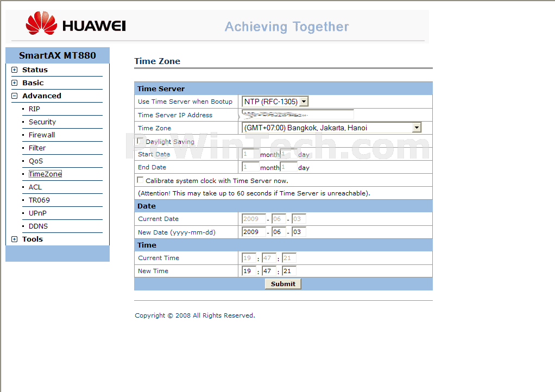This screenshot has height=392, width=555.
Task: Click the New Date month field
Action: [x=279, y=232]
